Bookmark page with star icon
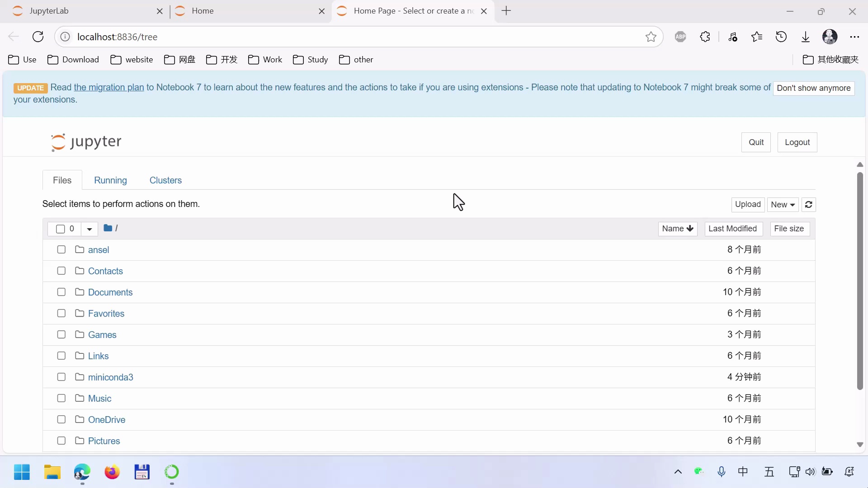The height and width of the screenshot is (488, 868). point(651,37)
